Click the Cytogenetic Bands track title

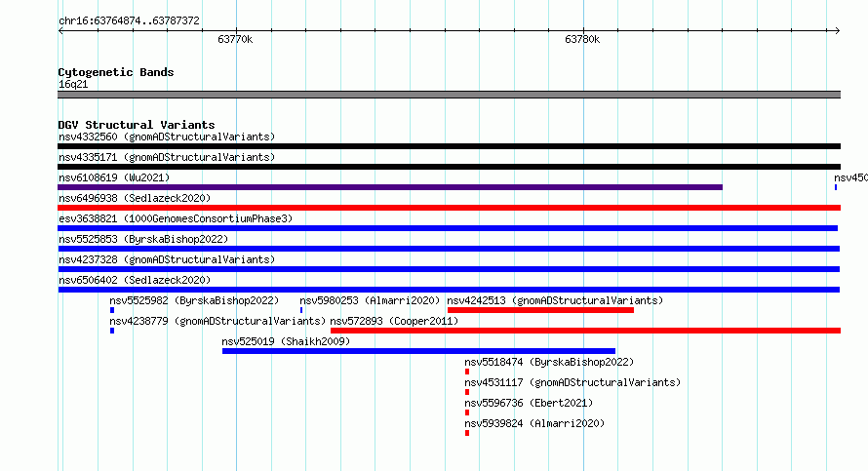pos(116,72)
